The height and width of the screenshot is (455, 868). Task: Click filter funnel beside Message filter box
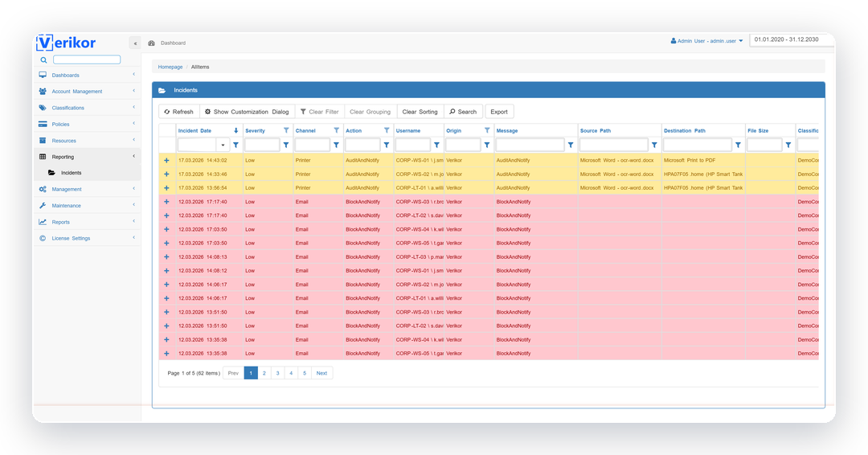(x=571, y=145)
